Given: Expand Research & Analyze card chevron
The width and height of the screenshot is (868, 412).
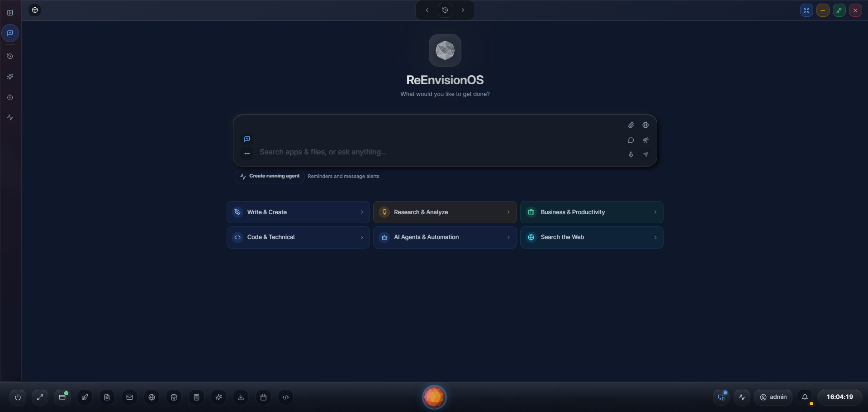Looking at the screenshot, I should (508, 212).
